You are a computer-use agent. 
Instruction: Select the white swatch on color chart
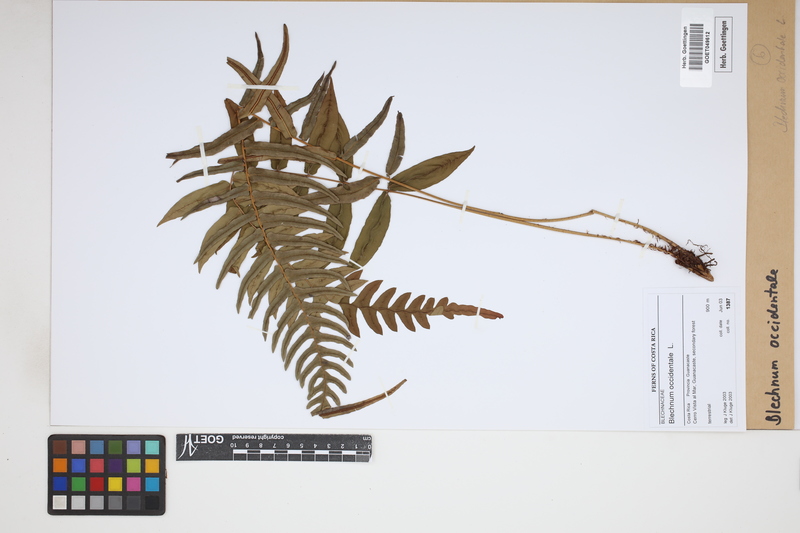(x=61, y=503)
